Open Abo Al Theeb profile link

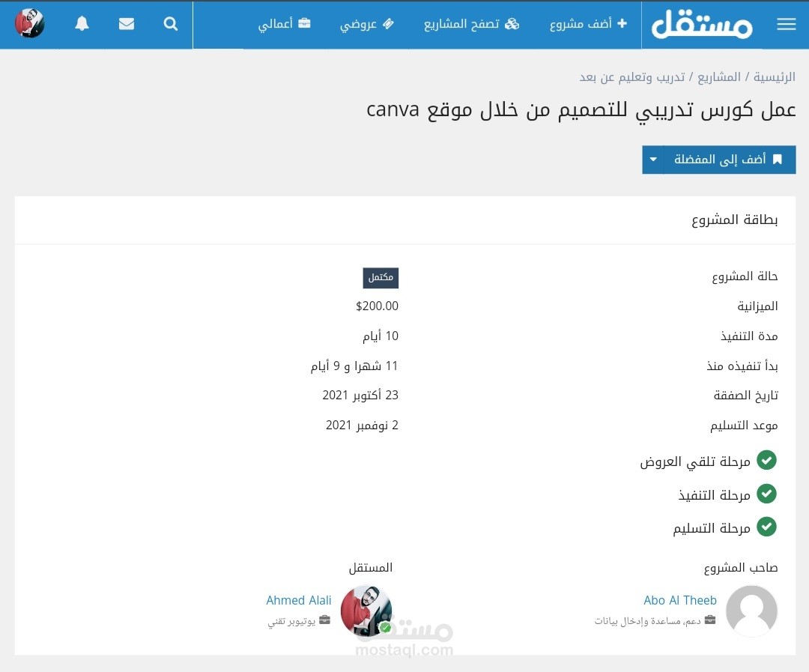(x=680, y=600)
